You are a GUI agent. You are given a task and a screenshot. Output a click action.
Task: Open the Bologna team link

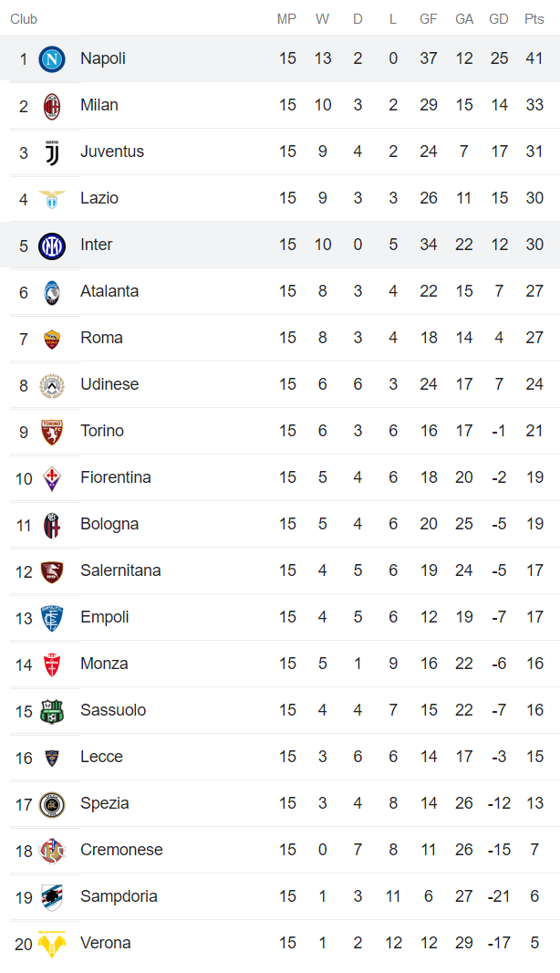pyautogui.click(x=109, y=524)
